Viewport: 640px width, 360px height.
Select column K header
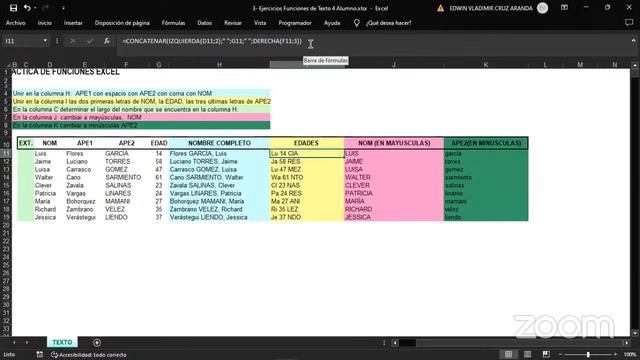pyautogui.click(x=486, y=64)
